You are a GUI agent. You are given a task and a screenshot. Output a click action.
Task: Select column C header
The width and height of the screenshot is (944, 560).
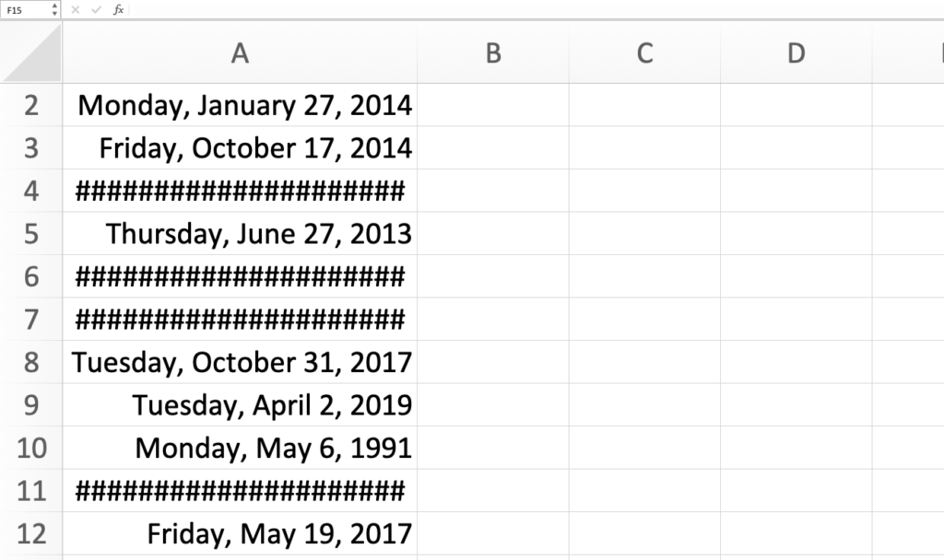tap(644, 53)
